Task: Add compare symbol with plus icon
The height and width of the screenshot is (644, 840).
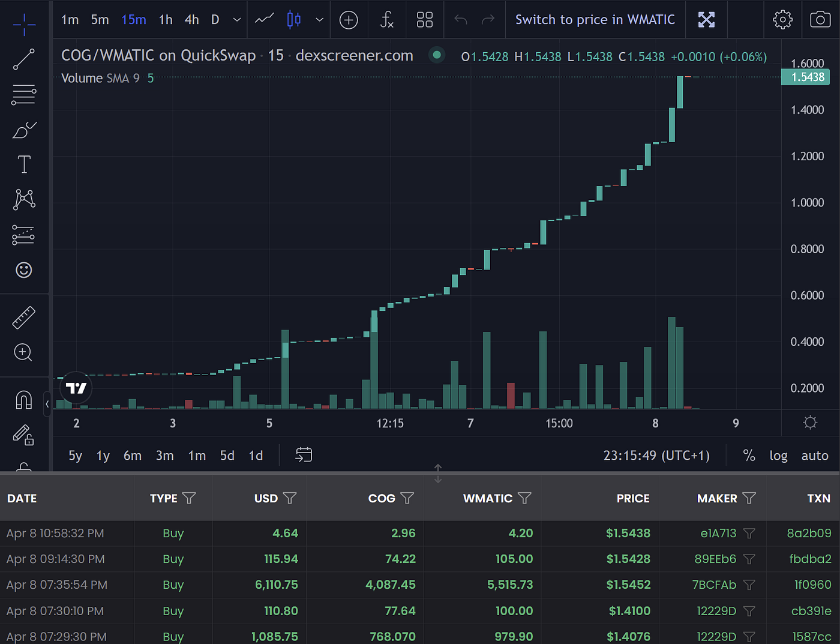Action: pos(349,20)
